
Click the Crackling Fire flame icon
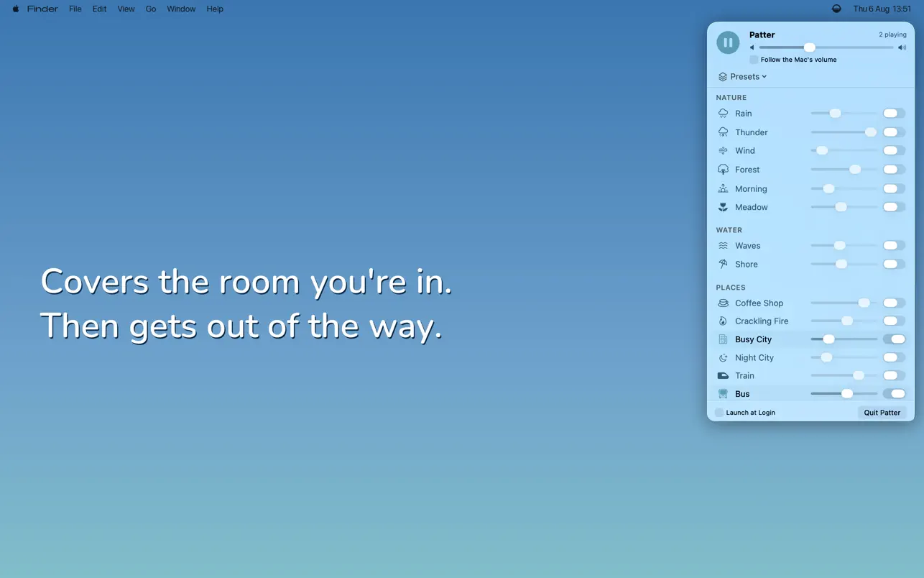pos(723,321)
